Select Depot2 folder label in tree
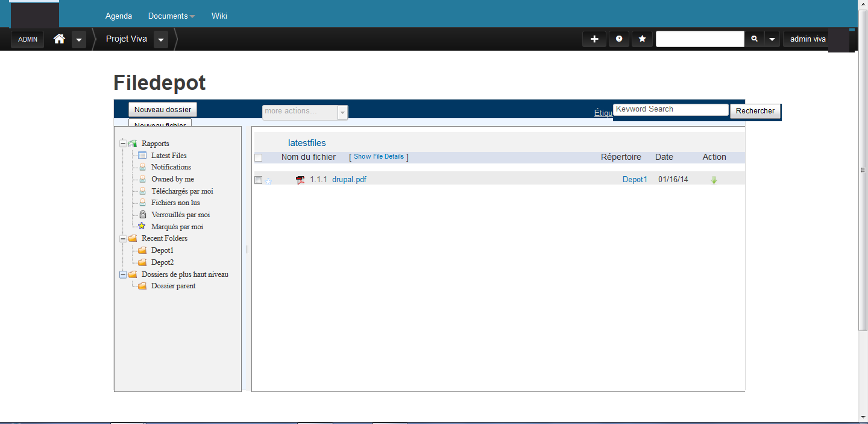The height and width of the screenshot is (424, 868). pos(162,262)
